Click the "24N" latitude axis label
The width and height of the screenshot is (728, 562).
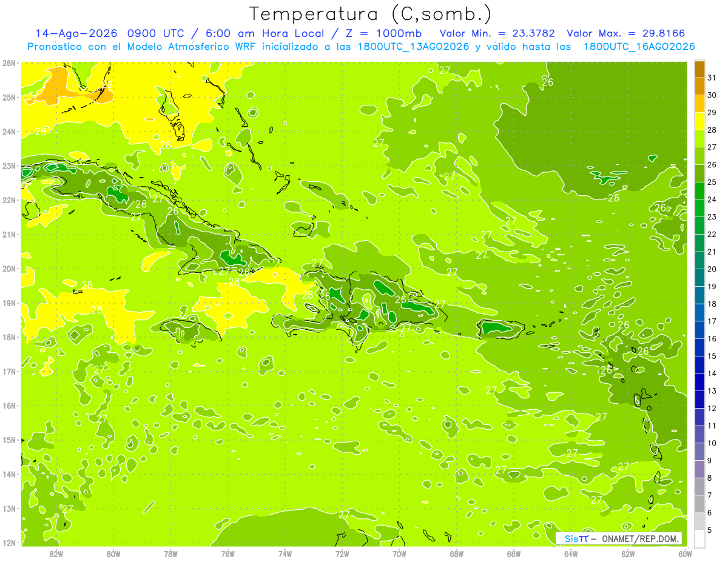pyautogui.click(x=9, y=132)
